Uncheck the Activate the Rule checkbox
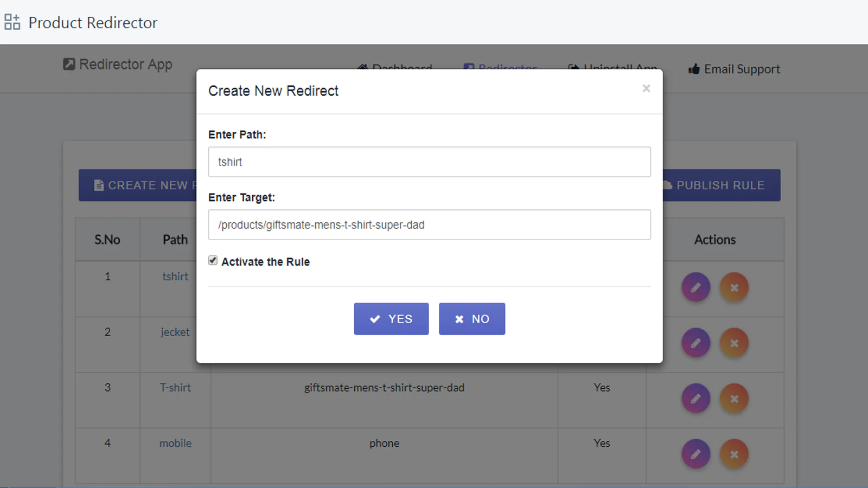This screenshot has height=488, width=868. [213, 261]
